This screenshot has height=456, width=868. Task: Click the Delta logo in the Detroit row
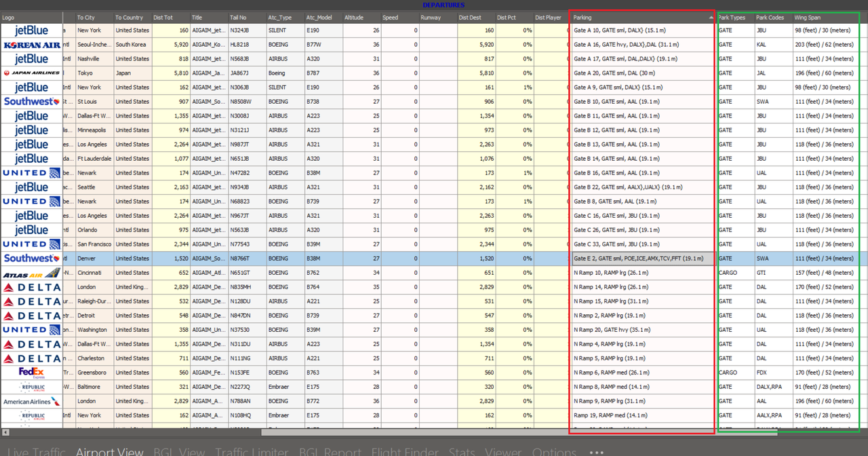(31, 316)
